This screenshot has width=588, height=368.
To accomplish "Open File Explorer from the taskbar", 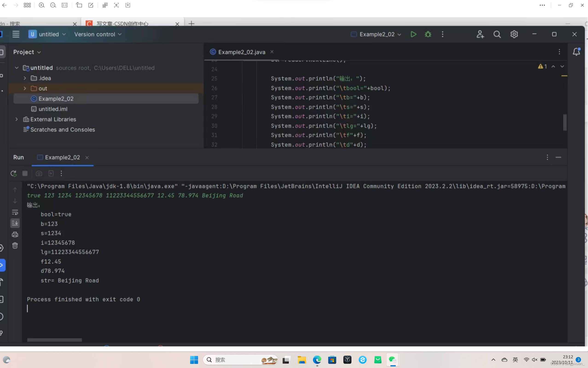I will tap(302, 360).
